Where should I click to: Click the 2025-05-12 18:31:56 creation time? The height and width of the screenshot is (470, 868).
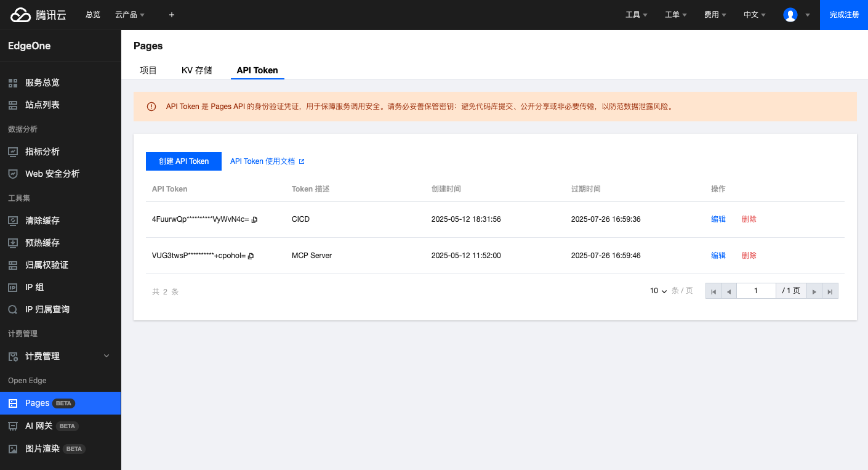tap(466, 219)
